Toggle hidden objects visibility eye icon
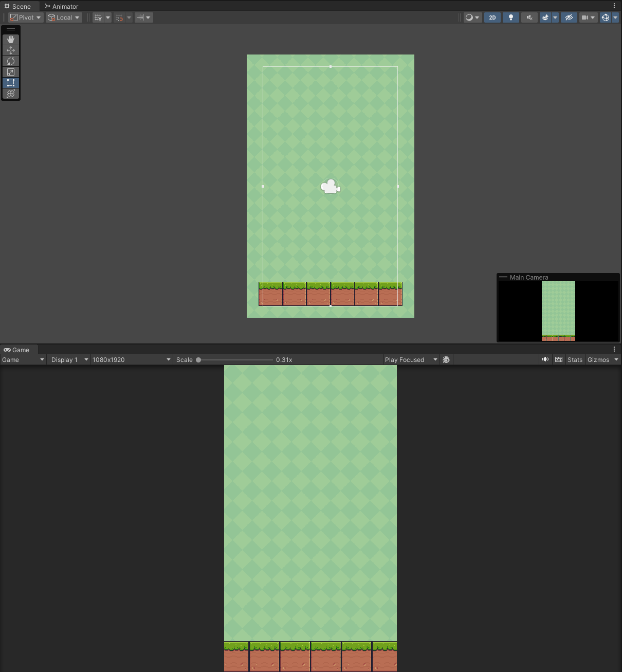The height and width of the screenshot is (672, 622). (569, 17)
